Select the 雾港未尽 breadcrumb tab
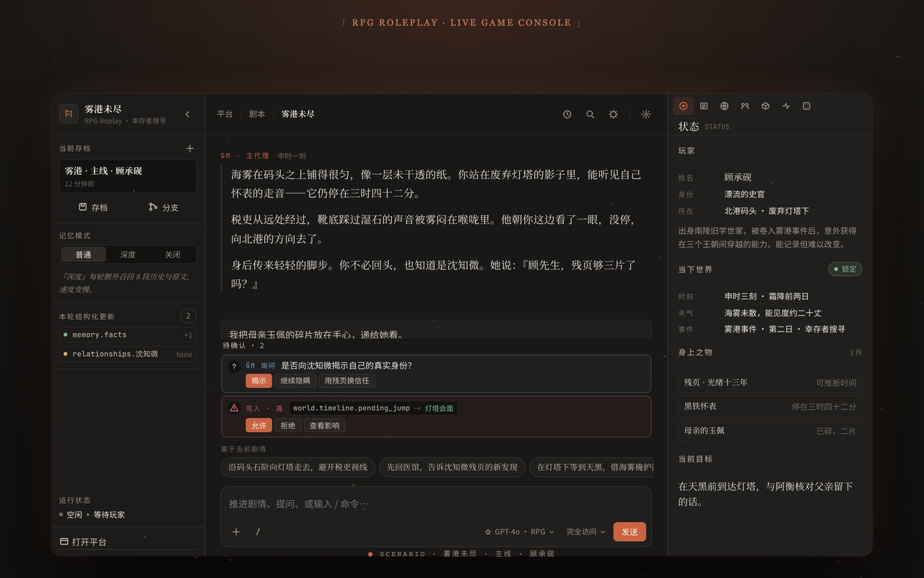This screenshot has height=578, width=924. [x=298, y=114]
